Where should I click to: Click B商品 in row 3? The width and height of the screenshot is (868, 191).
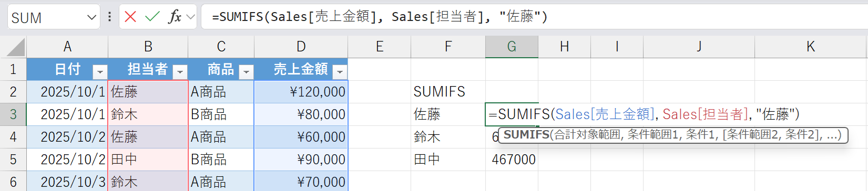point(221,114)
